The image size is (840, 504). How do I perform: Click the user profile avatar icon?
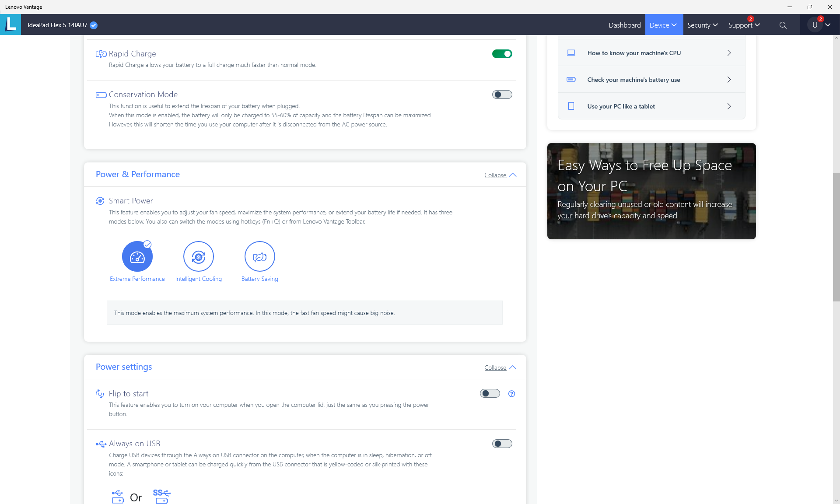(815, 25)
